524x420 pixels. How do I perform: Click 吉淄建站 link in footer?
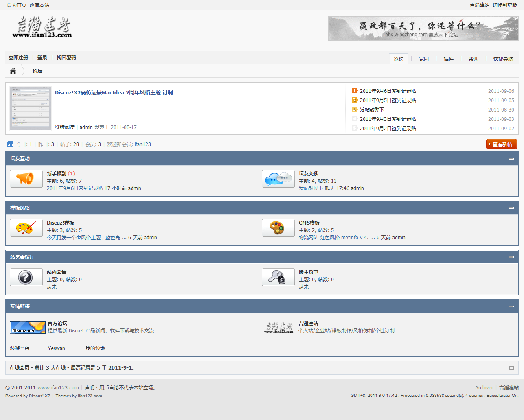(509, 387)
